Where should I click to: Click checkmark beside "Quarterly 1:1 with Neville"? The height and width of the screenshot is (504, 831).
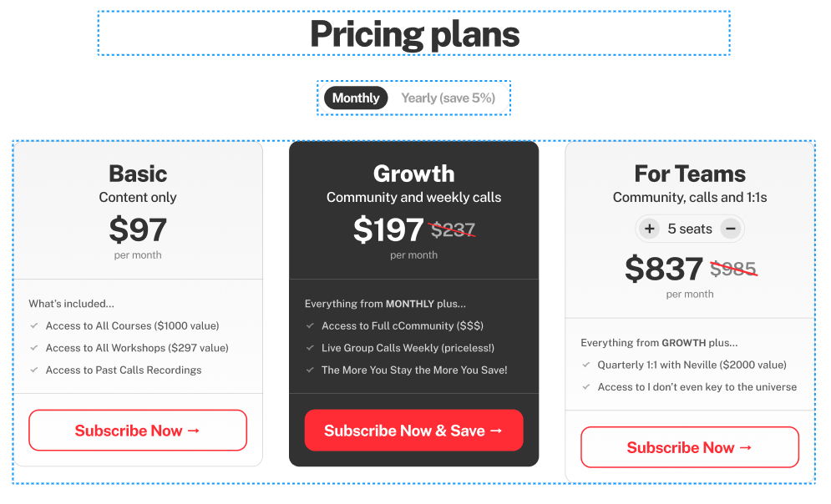(587, 365)
